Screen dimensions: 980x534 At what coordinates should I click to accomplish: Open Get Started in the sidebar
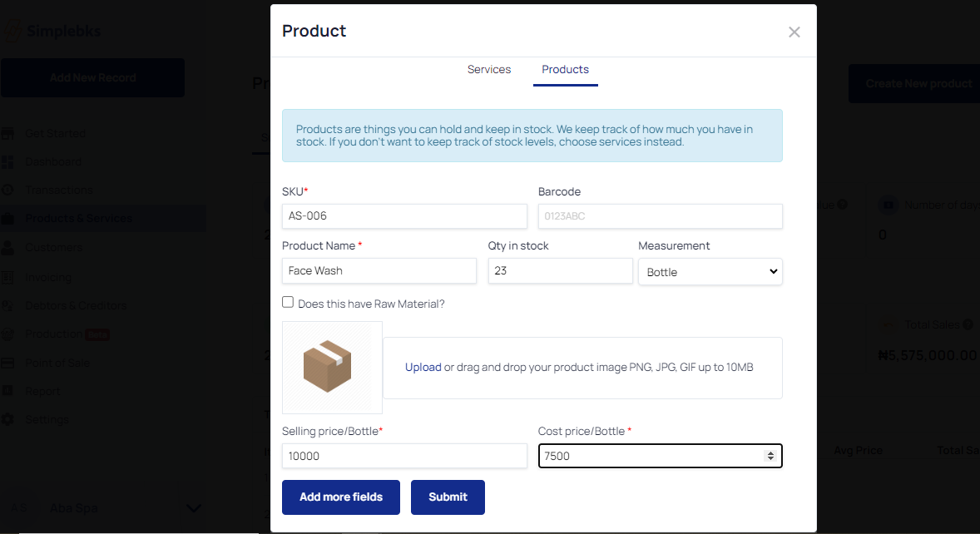point(55,134)
